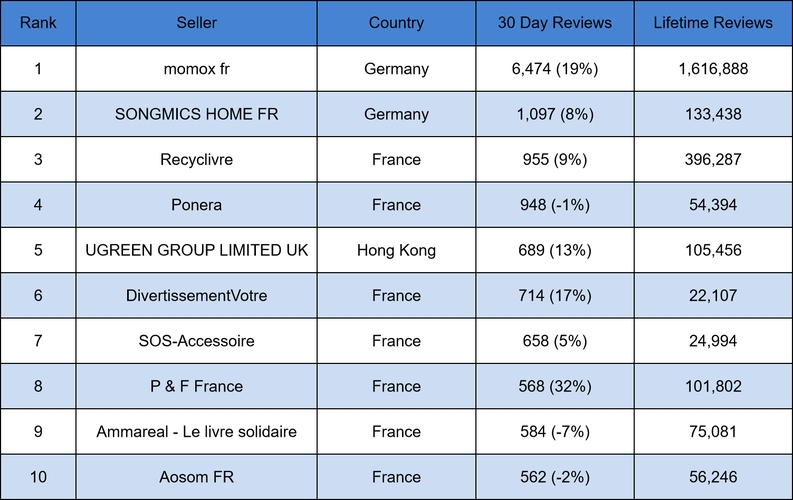Click UGREEN GROUP LIMITED UK cell
The image size is (793, 500).
tap(196, 250)
